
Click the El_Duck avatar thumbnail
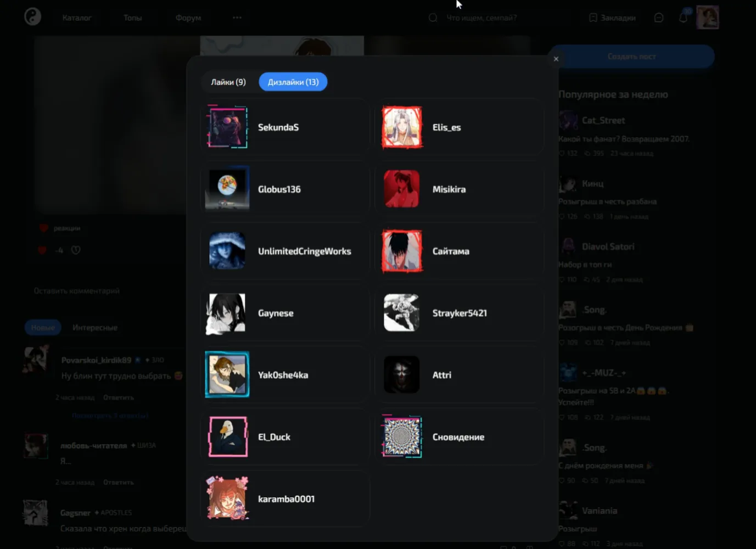[227, 437]
